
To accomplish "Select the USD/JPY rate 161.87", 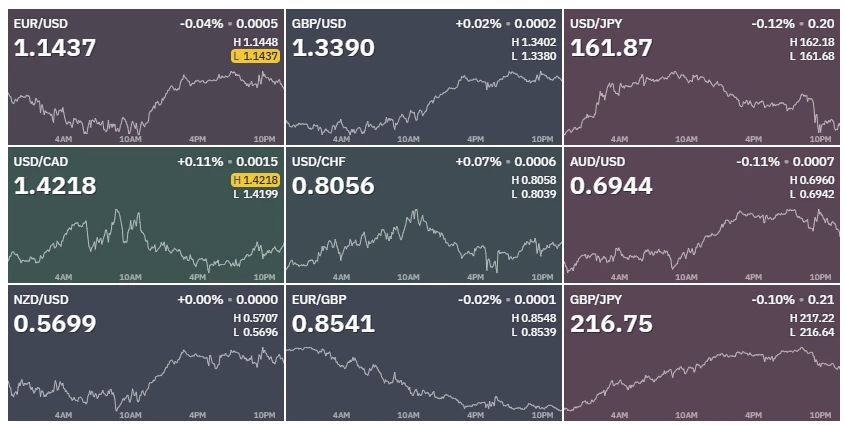I will [x=611, y=47].
